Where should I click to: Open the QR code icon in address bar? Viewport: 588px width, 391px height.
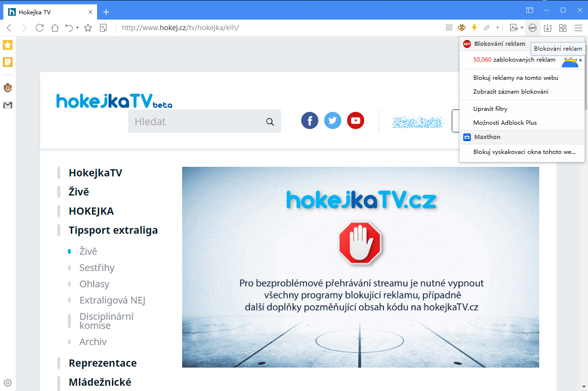(449, 28)
